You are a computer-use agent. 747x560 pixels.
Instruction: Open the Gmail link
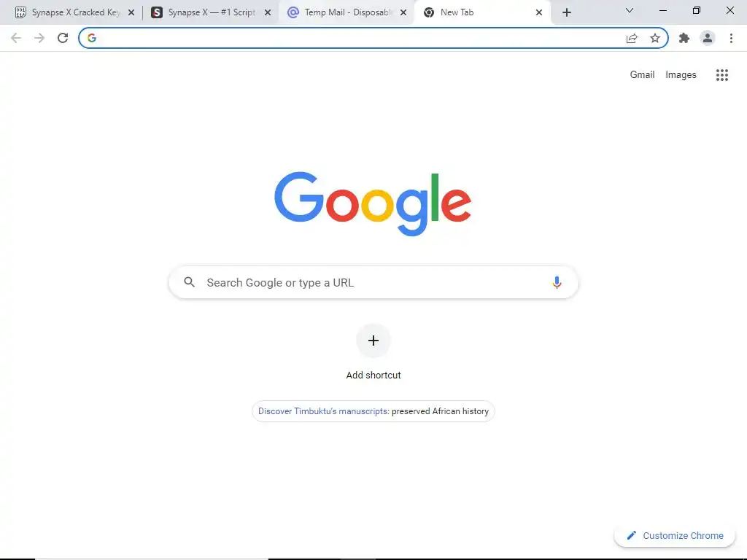click(642, 75)
